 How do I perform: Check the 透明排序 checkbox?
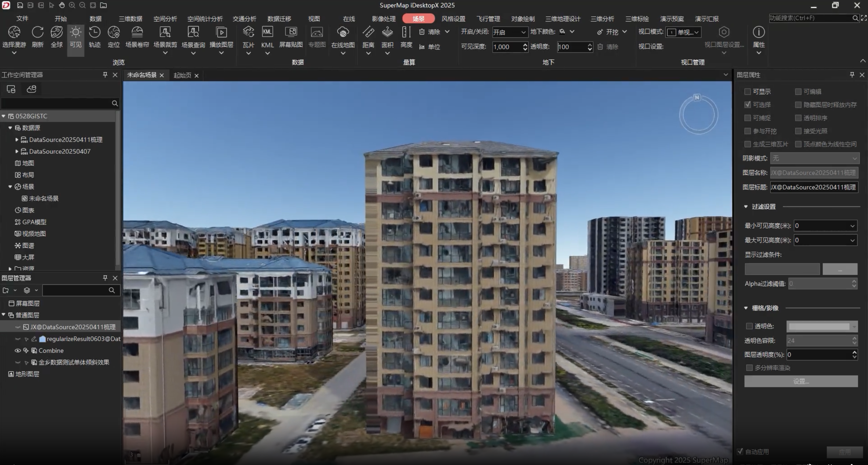pos(798,118)
